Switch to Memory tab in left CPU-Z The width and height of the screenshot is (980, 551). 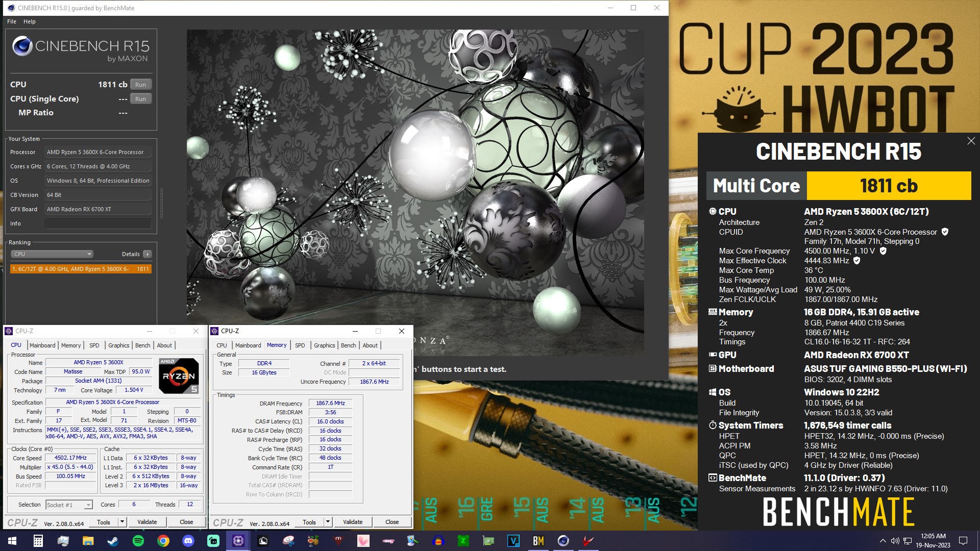71,345
